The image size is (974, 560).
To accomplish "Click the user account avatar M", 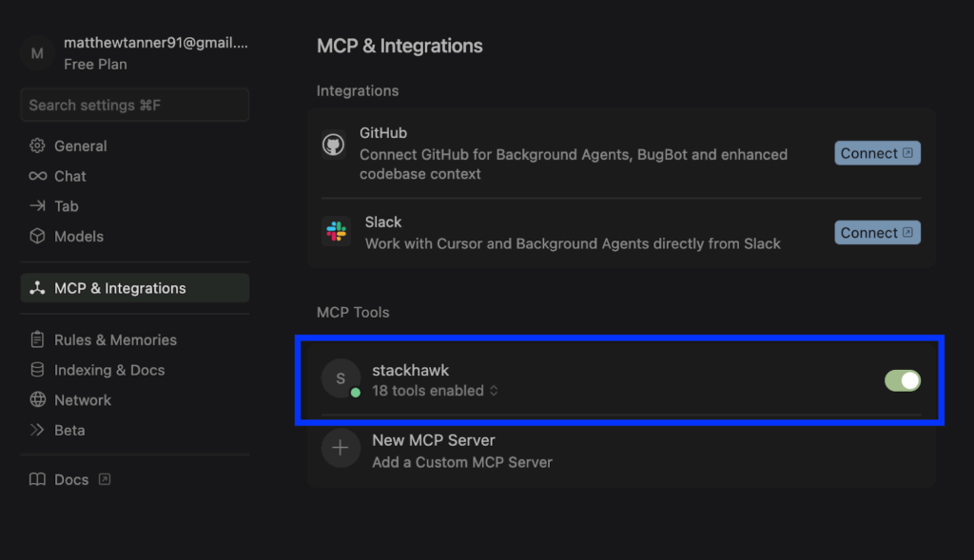I will [37, 53].
